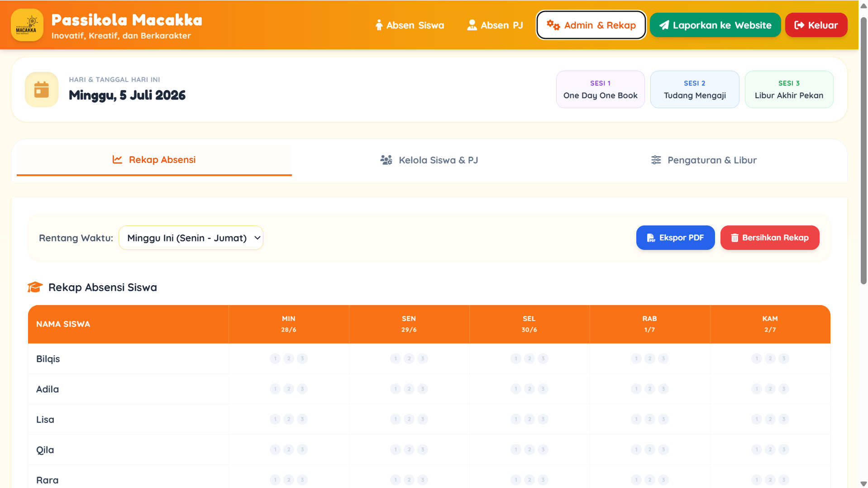This screenshot has height=488, width=868.
Task: Click the Passikola Macakka title
Action: pyautogui.click(x=127, y=20)
